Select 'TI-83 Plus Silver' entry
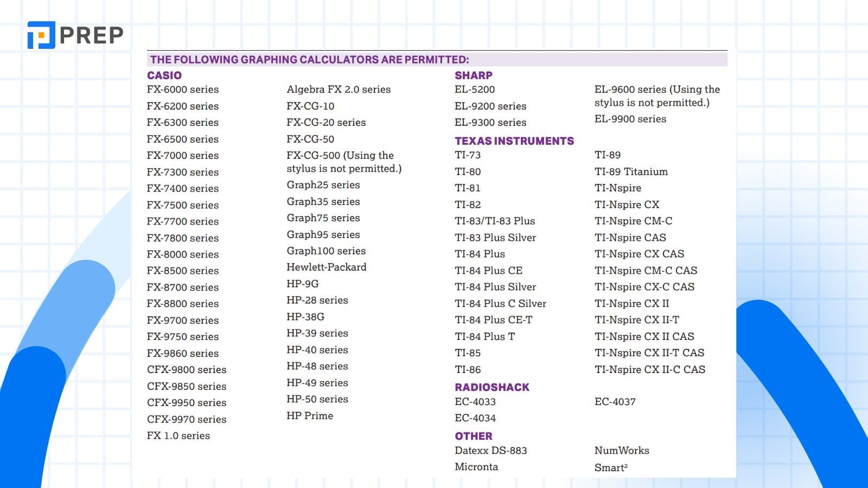This screenshot has height=488, width=868. pos(495,237)
